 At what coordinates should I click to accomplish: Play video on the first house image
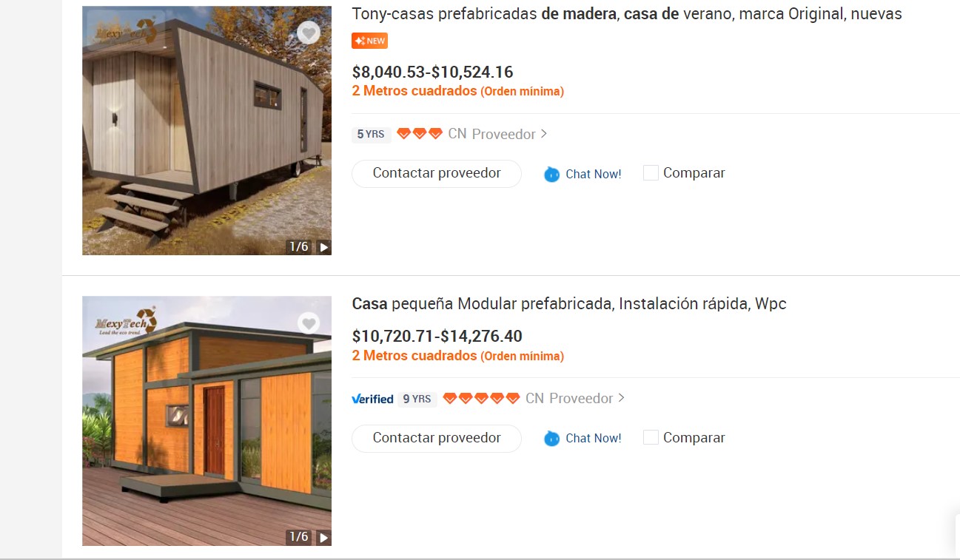(x=323, y=247)
